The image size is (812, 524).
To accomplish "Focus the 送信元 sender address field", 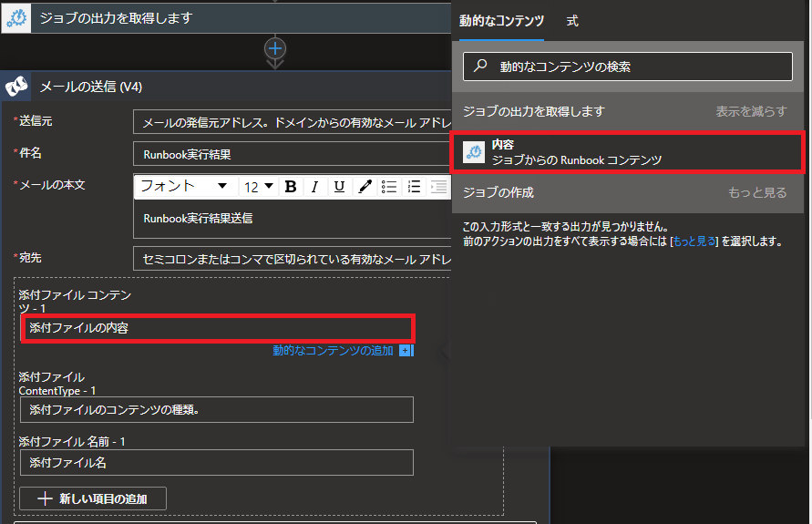I will 292,122.
